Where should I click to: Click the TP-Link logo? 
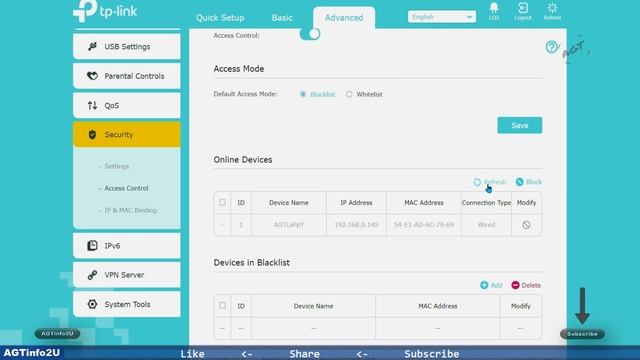click(x=105, y=11)
